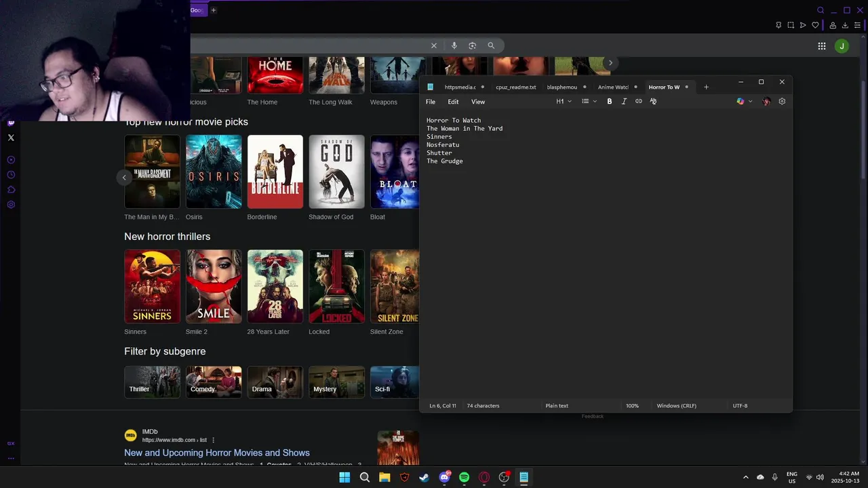This screenshot has width=868, height=488.
Task: Open X in browser sidebar
Action: click(x=11, y=138)
